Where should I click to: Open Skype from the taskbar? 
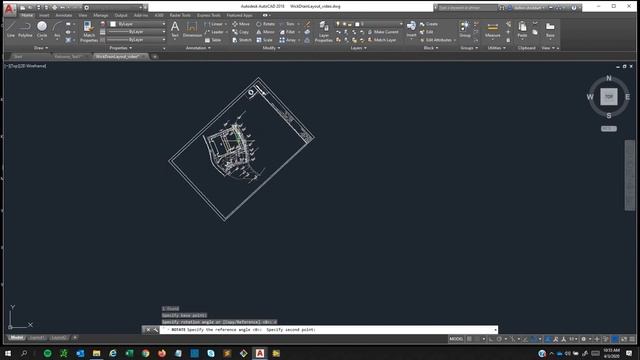point(211,353)
